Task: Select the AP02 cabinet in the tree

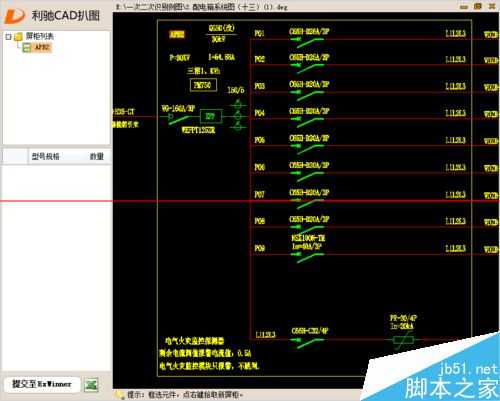Action: pyautogui.click(x=43, y=47)
